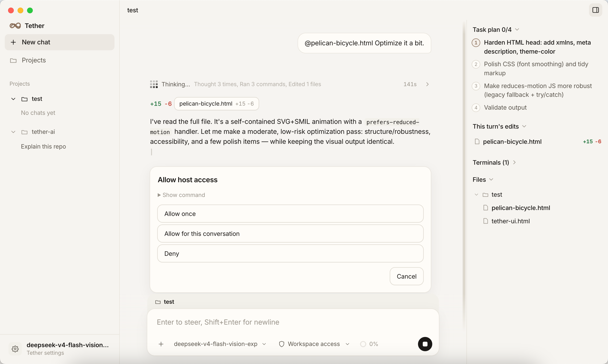This screenshot has height=364, width=608.
Task: Open the Explain this repo chat
Action: click(43, 146)
